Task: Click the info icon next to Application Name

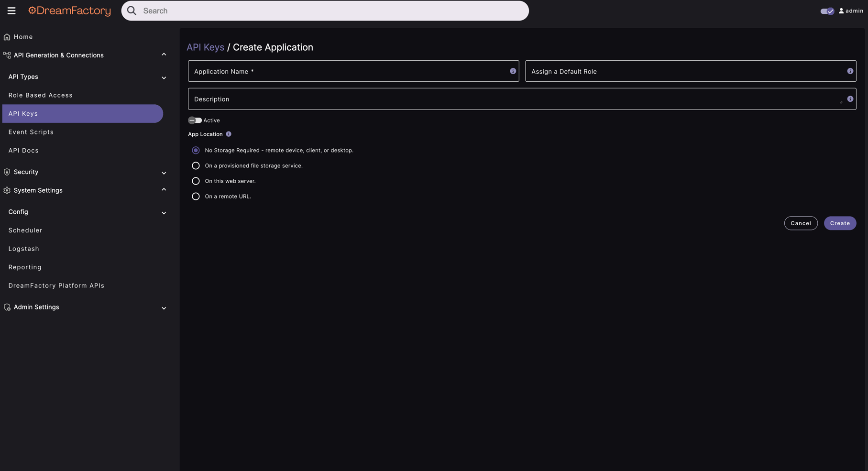Action: [x=513, y=71]
